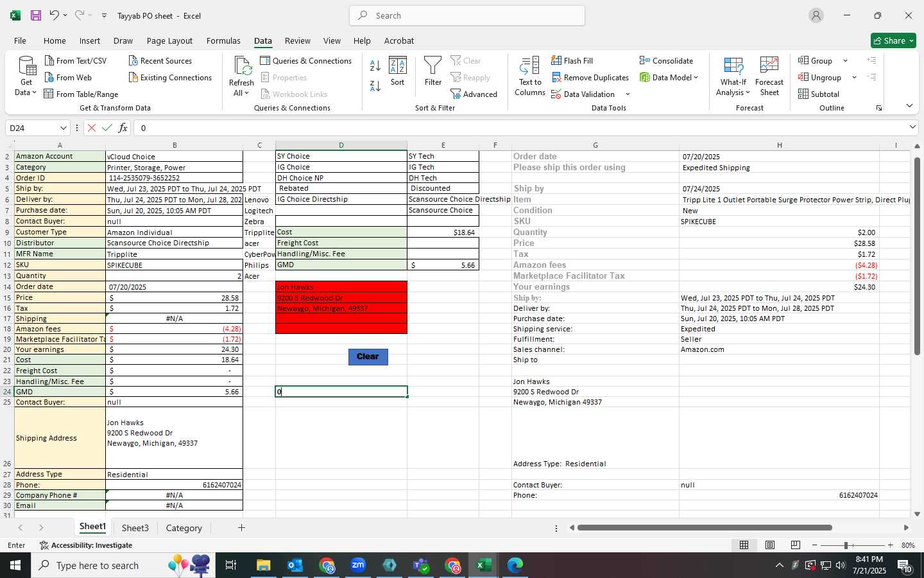The image size is (924, 578).
Task: Sort Z to A descending
Action: tap(375, 85)
